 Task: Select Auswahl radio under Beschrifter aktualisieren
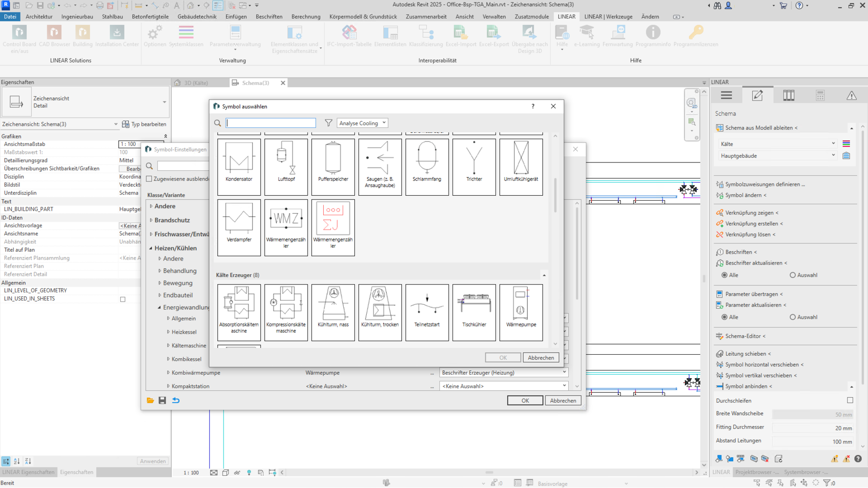(792, 275)
